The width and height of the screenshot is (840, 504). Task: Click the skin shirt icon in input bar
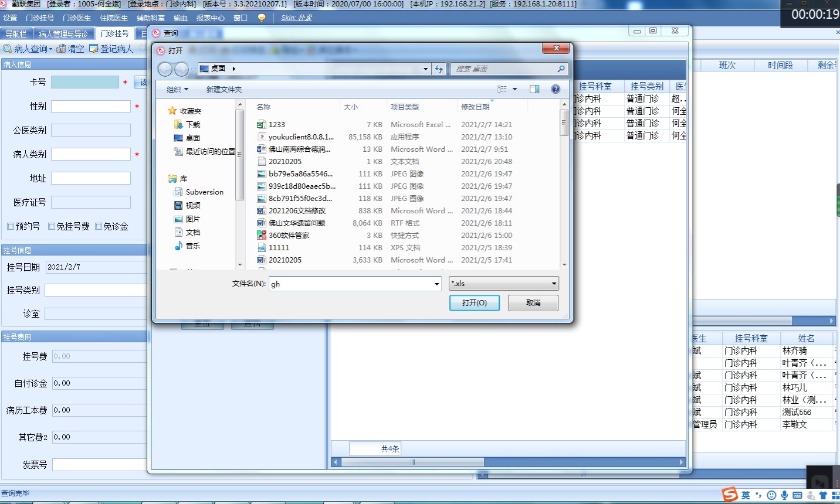(x=824, y=495)
